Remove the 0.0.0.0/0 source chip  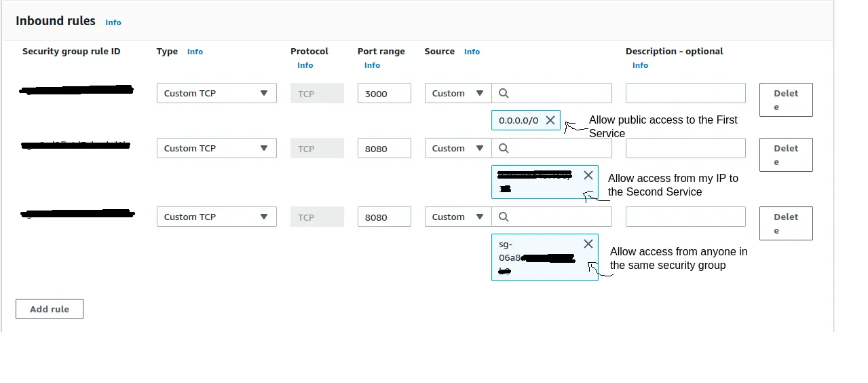[x=550, y=120]
